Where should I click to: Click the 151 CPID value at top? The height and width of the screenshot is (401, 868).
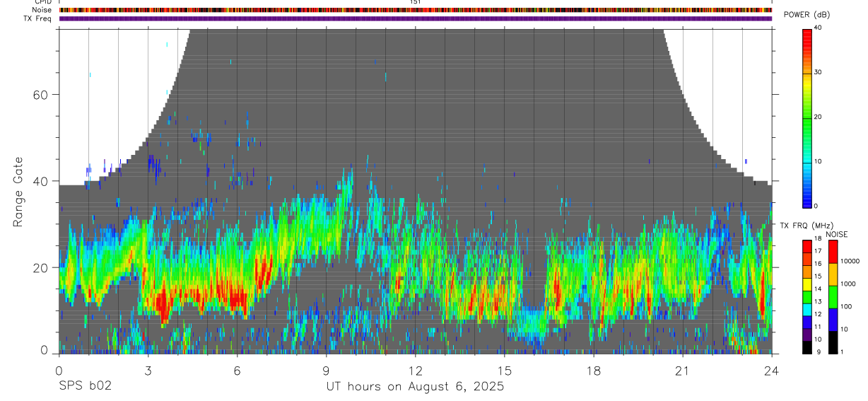click(416, 2)
